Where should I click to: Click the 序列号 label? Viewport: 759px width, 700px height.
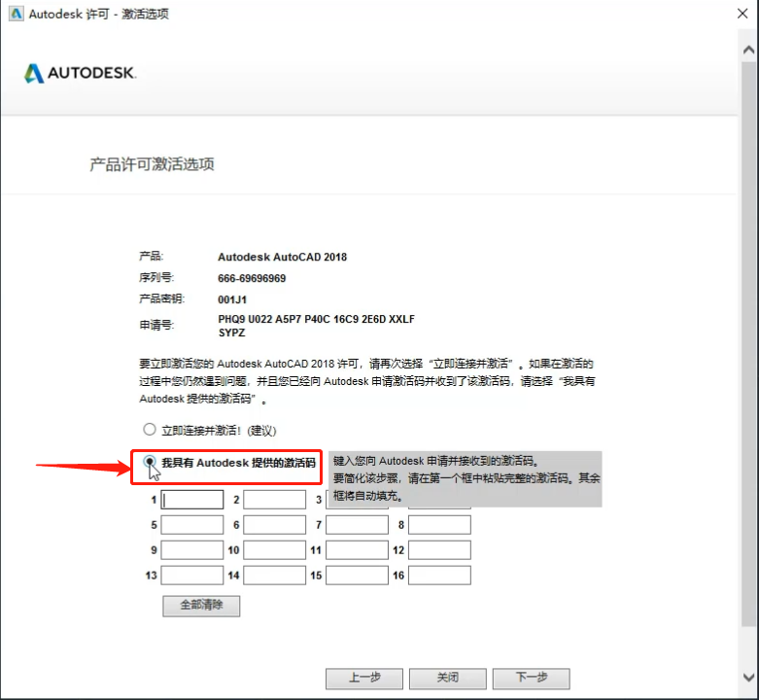point(156,277)
